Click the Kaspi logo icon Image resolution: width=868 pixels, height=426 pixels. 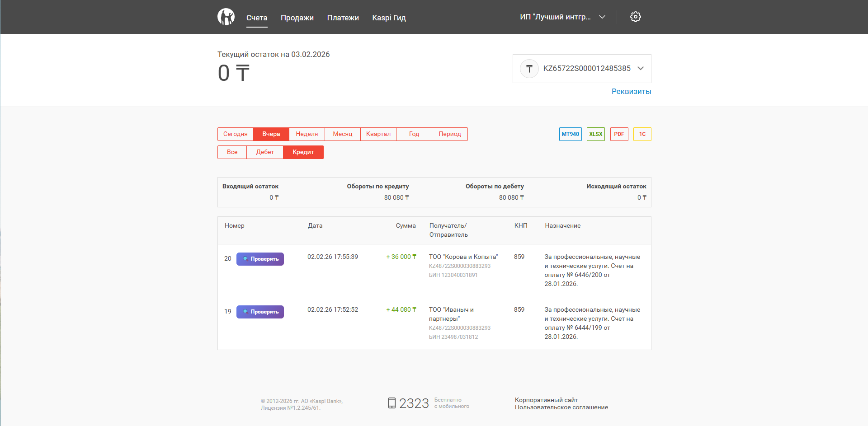pos(226,17)
